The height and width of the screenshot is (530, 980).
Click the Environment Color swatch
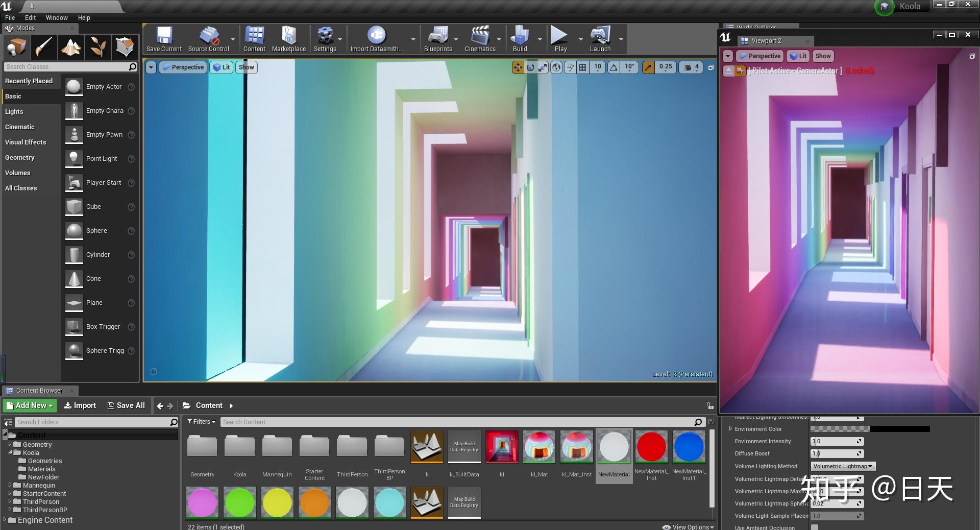pos(870,429)
